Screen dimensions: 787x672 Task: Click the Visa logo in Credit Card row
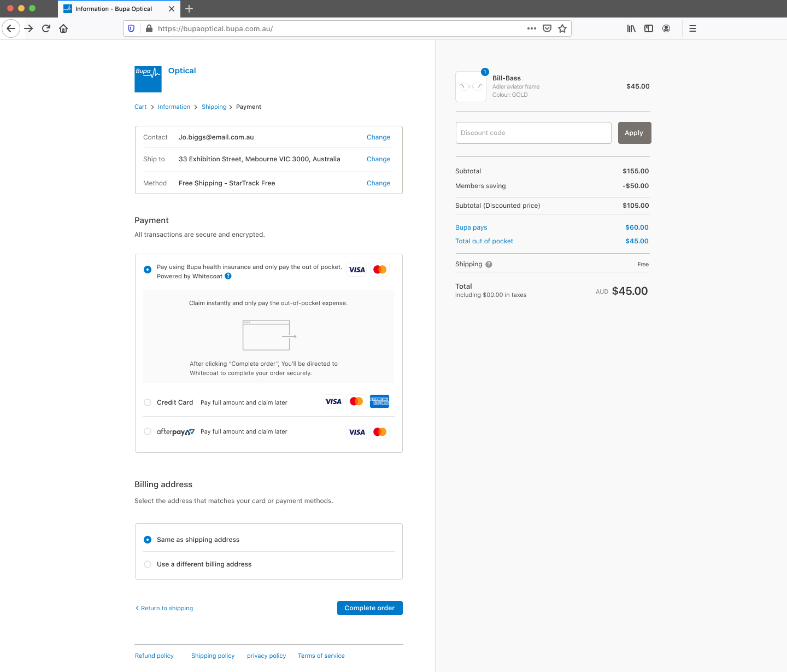pos(333,401)
